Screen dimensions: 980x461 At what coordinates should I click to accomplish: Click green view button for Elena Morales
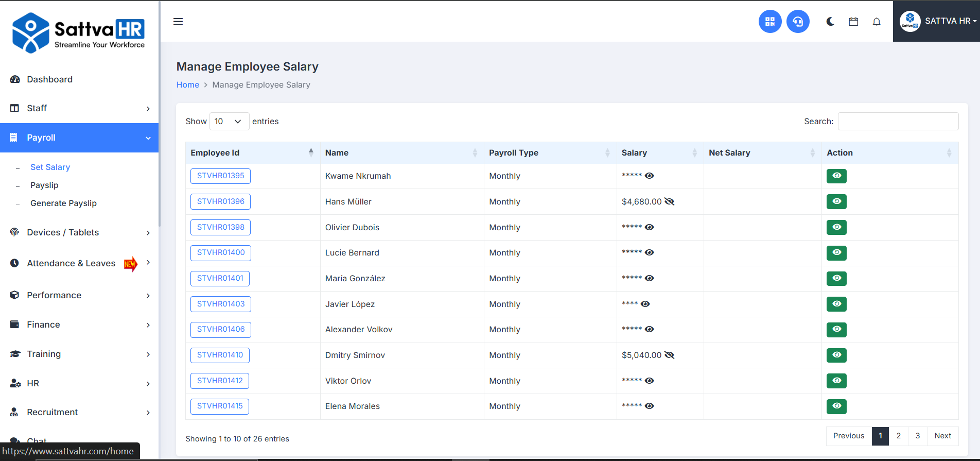(836, 406)
